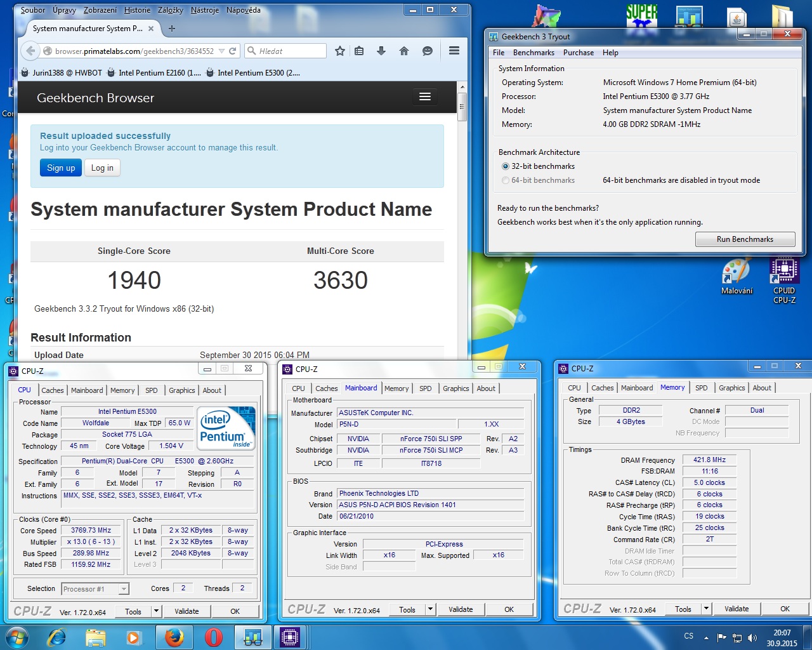
Task: Open Intel Pentium E5300 bookmark
Action: click(x=253, y=73)
